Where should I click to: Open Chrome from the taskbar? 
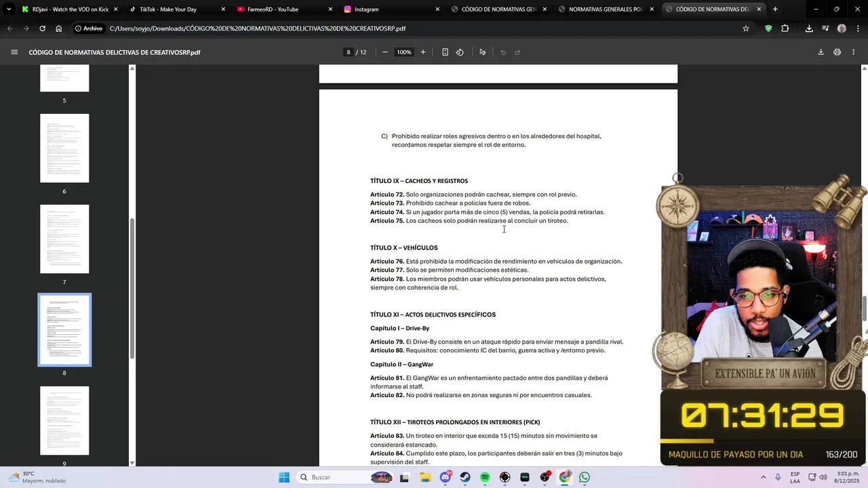tap(565, 477)
